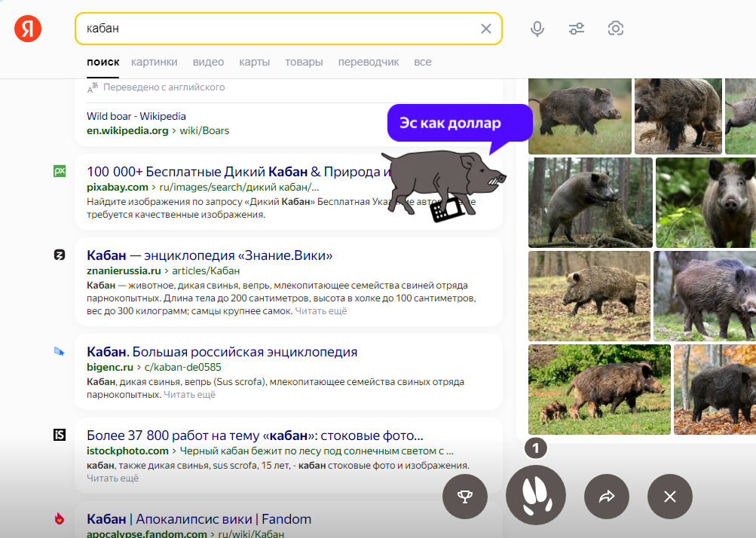The image size is (756, 538).
Task: Click the Znanie.Wiki favicon
Action: [60, 255]
